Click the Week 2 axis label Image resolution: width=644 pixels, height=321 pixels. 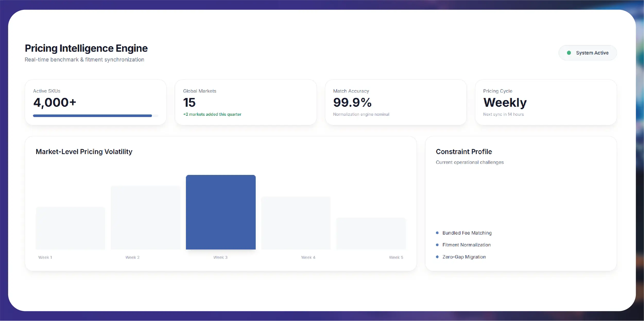coord(132,257)
